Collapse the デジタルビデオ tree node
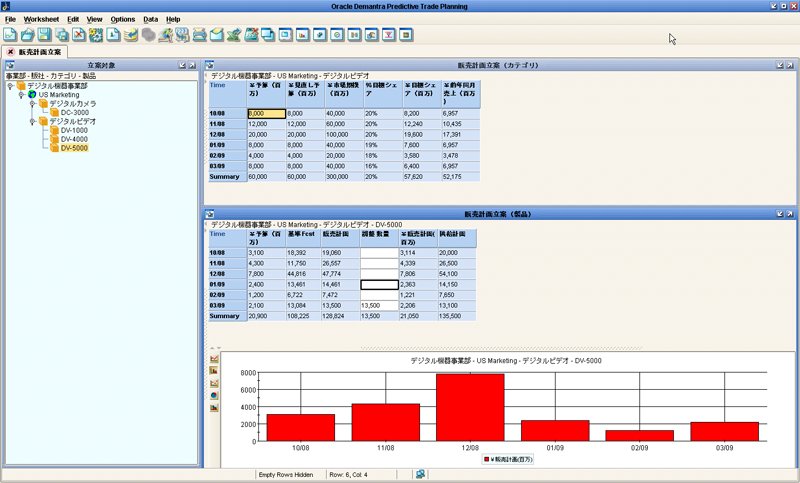800x483 pixels. (33, 121)
